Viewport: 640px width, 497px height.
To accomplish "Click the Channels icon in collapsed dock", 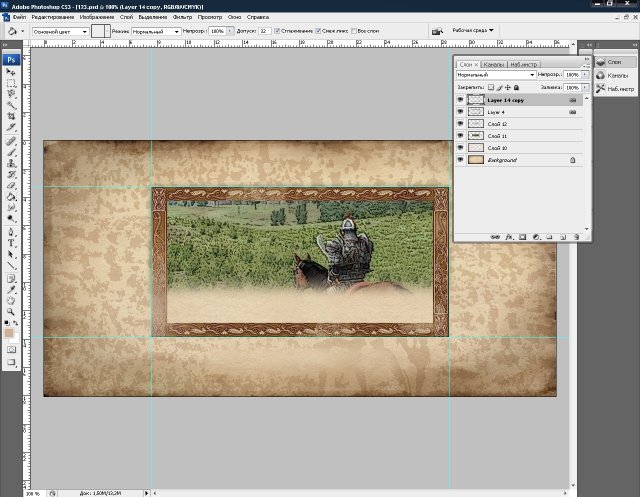I will tap(613, 75).
